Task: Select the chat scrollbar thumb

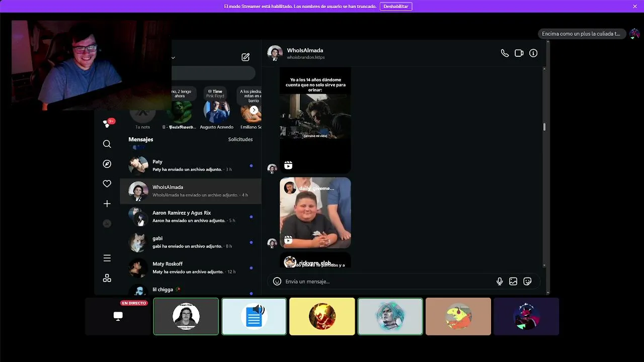Action: (x=544, y=127)
